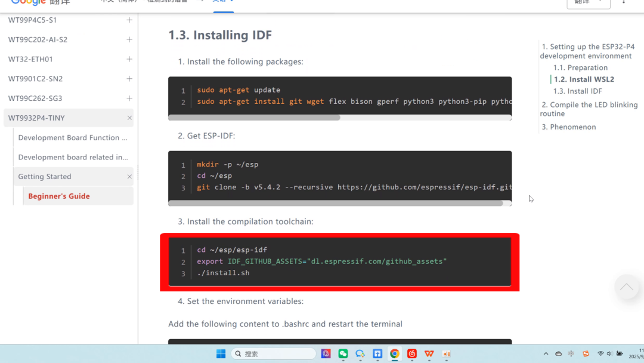Screen dimensions: 644x363
Task: Jump to 3. Phenomenon in contents
Action: point(568,127)
